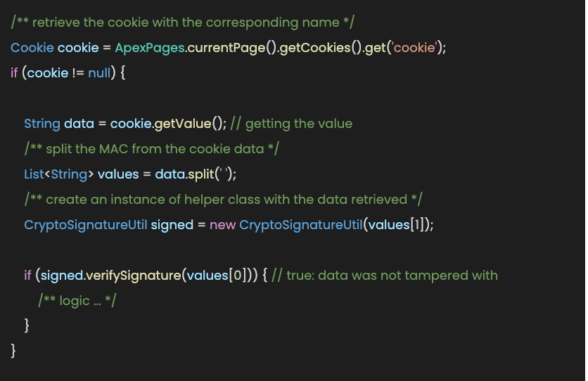
Task: Click the 'new' keyword
Action: pos(222,225)
